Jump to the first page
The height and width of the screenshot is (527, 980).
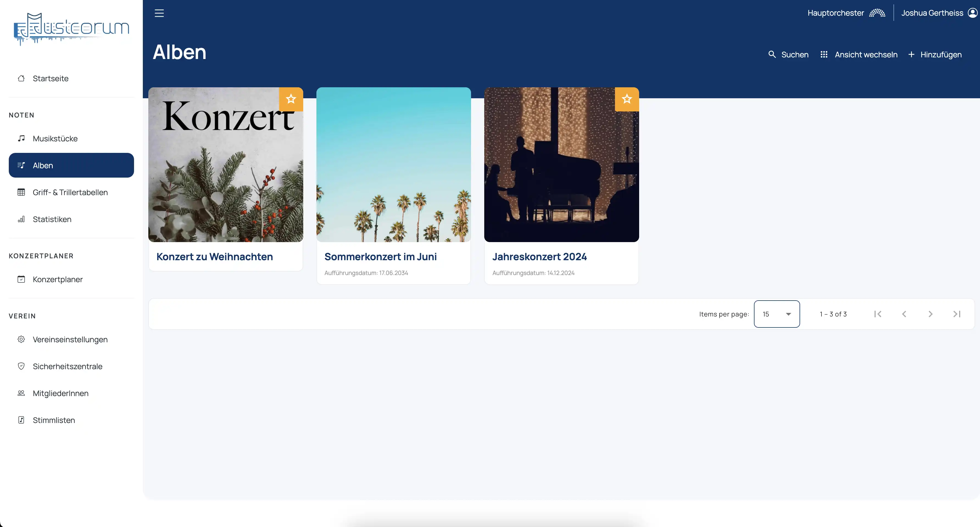click(x=878, y=314)
